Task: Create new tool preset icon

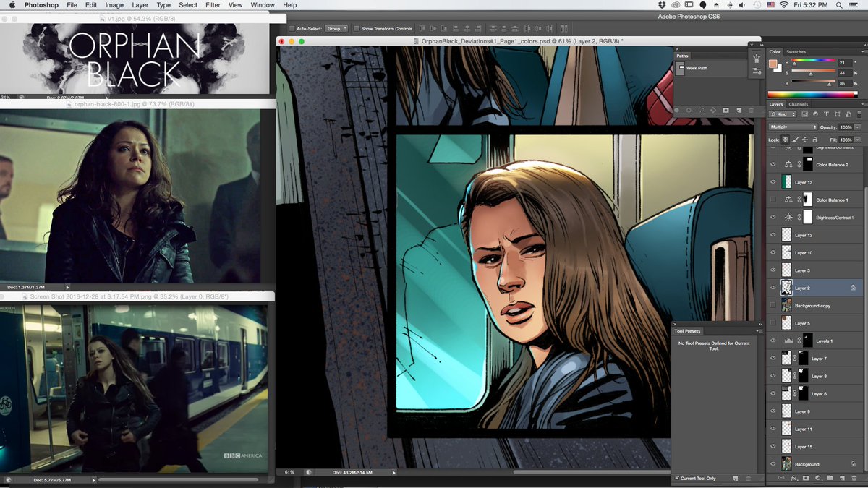Action: coord(736,479)
